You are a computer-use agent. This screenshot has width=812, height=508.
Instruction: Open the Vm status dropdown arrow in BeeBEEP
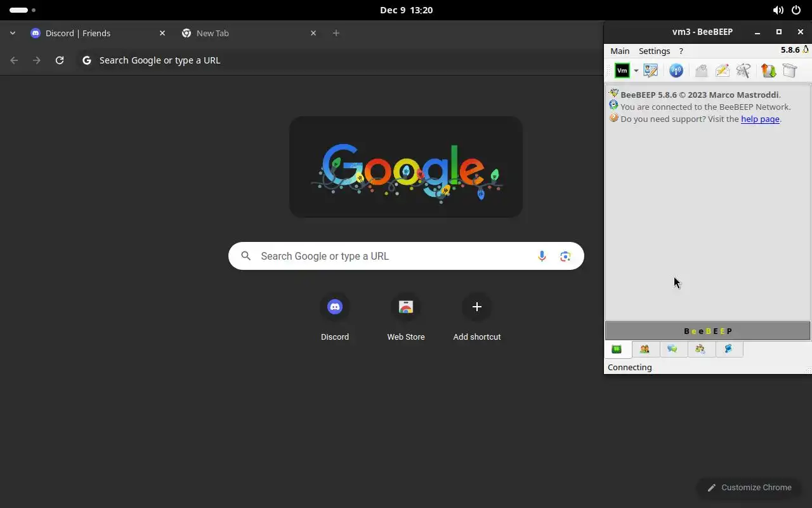636,71
